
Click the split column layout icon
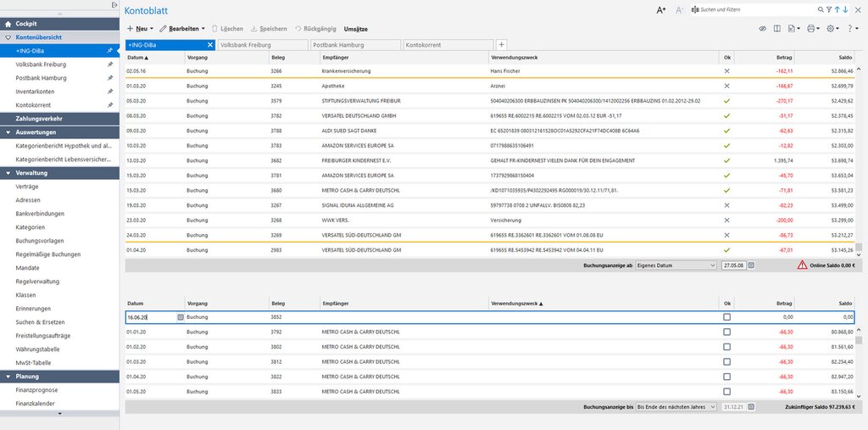tap(777, 29)
